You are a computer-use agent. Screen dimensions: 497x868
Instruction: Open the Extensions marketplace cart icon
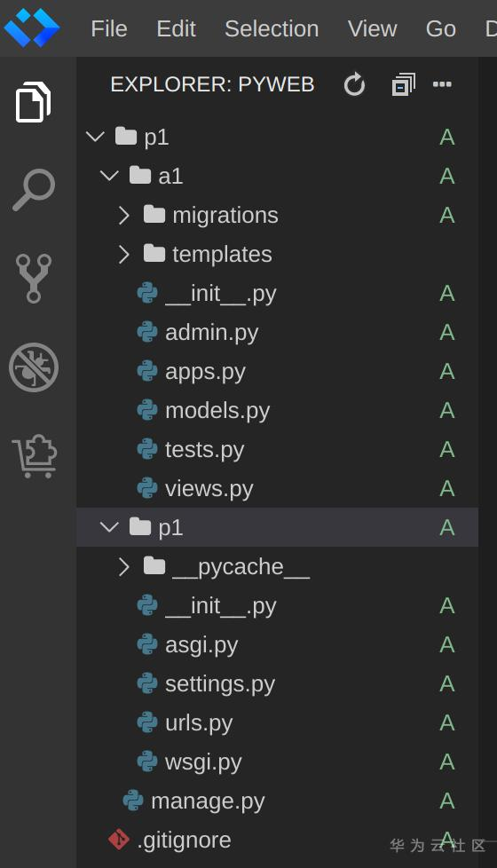pos(35,456)
